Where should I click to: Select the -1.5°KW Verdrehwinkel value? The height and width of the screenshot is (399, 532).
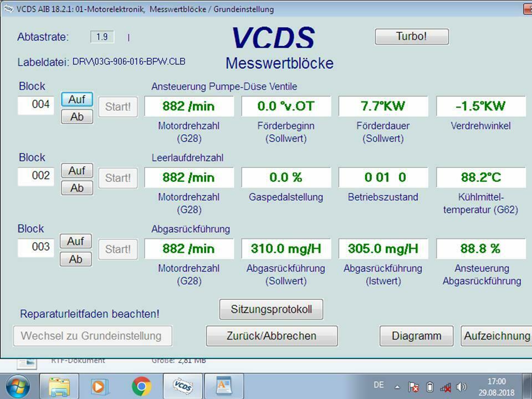481,106
